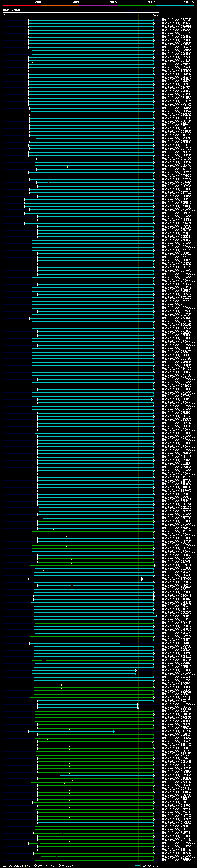
Task: Select the cyan ~100% legend color bar
Action: tap(175, 6)
